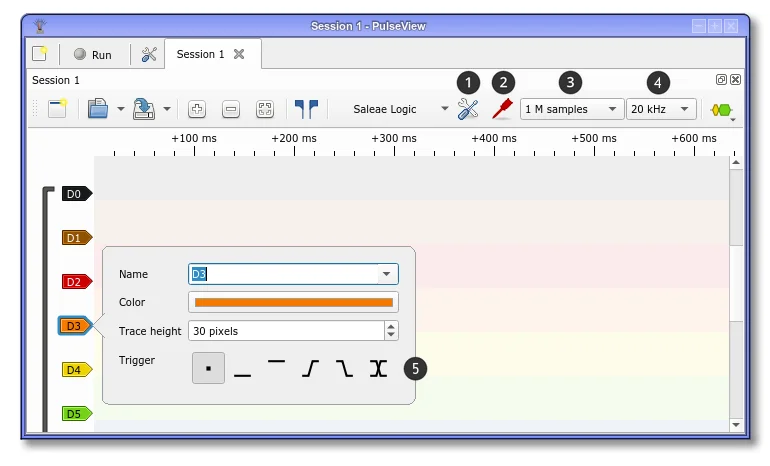Select the falling edge trigger
Screen dimensions: 770x466
(x=344, y=368)
